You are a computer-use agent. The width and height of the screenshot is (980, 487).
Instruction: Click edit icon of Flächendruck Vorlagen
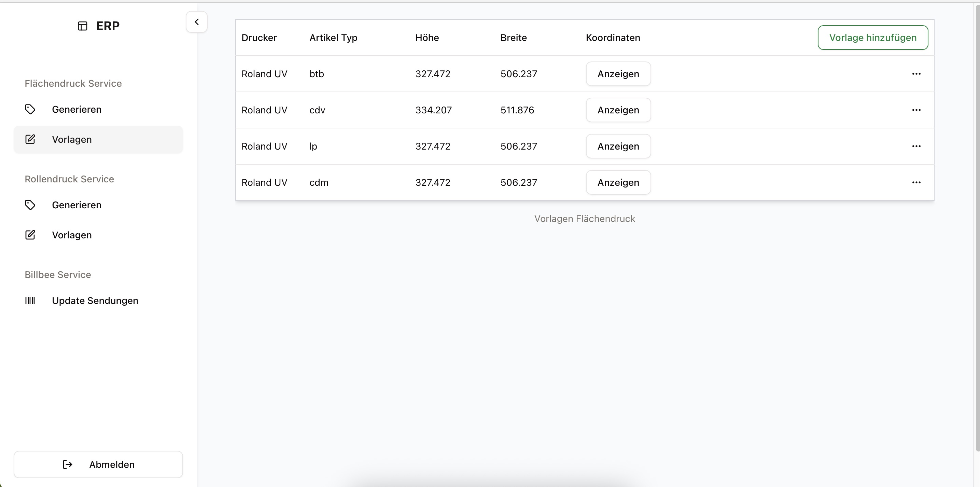[x=30, y=140]
